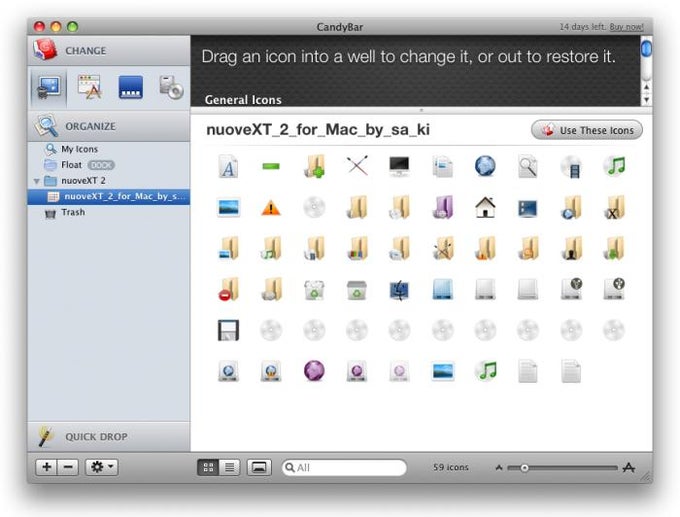This screenshot has width=680, height=517.
Task: Select the orange warning triangle icon
Action: tap(271, 207)
